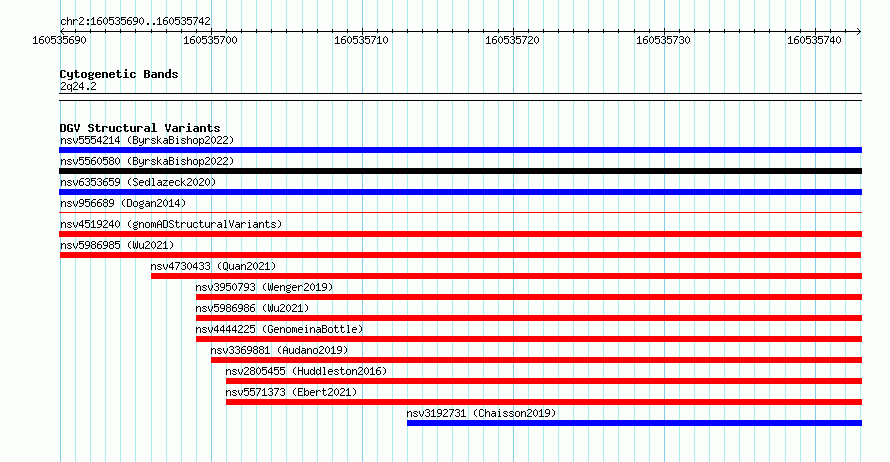The image size is (890, 462).
Task: Select the red bar under nsv3950793
Action: coord(529,297)
